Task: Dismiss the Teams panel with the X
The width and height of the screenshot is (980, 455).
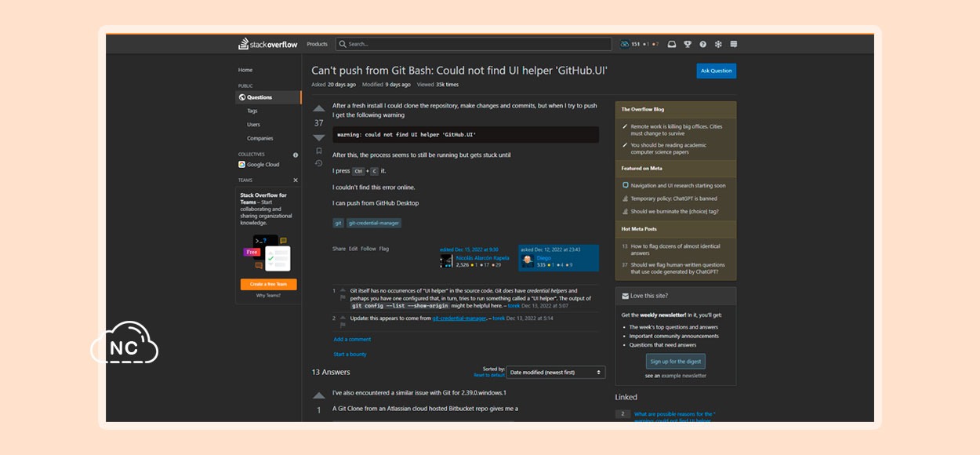Action: coord(296,180)
